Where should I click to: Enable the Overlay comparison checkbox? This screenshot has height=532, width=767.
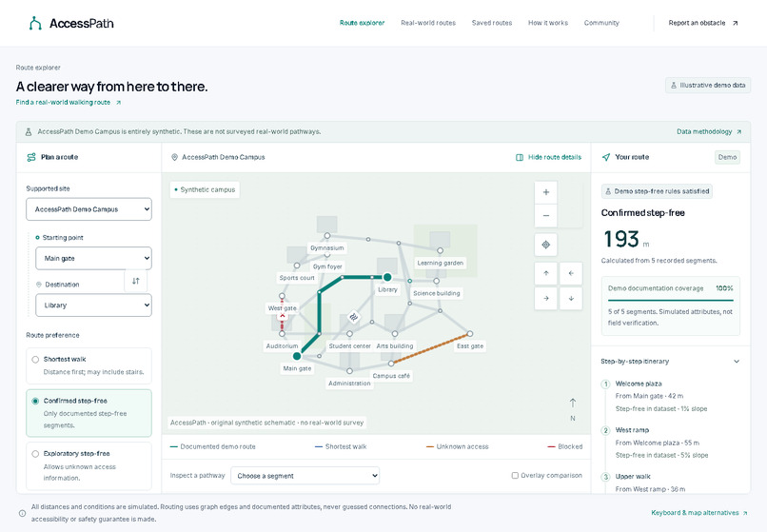[x=515, y=475]
